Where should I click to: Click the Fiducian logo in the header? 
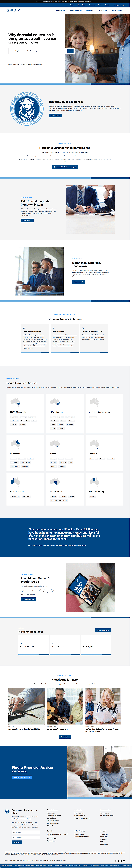(x=14, y=10)
